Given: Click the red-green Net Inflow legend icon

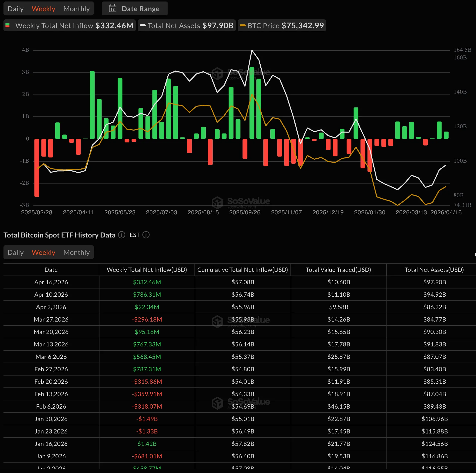Looking at the screenshot, I should 7,25.
